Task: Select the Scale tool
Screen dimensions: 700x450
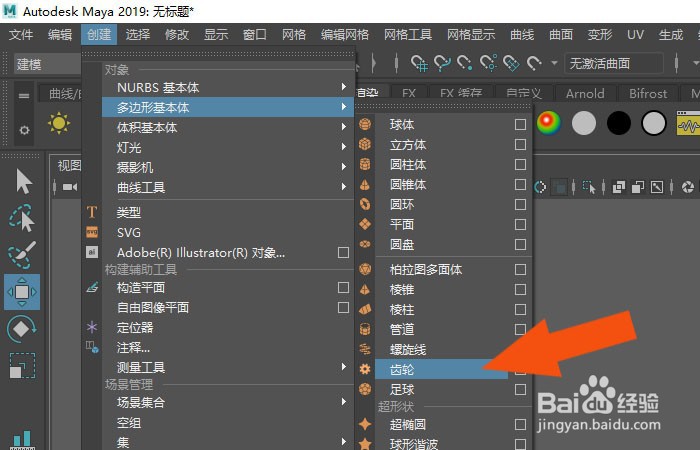Action: [22, 366]
